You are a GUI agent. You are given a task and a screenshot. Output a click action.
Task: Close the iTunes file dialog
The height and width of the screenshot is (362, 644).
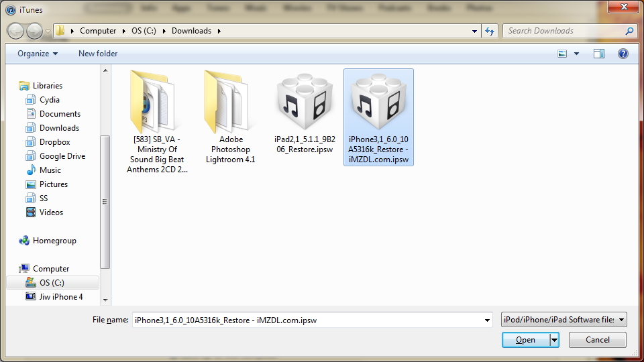(x=624, y=7)
